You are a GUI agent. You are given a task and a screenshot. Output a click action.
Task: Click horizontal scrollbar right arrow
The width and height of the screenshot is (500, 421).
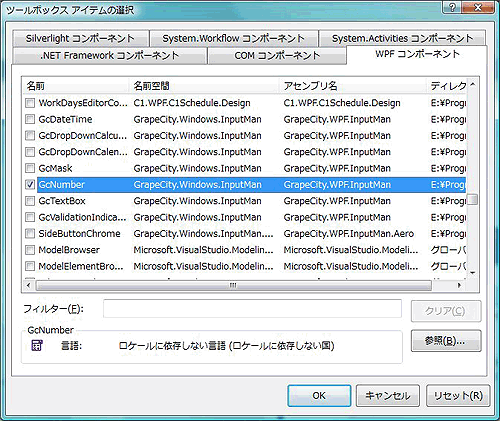[x=460, y=285]
